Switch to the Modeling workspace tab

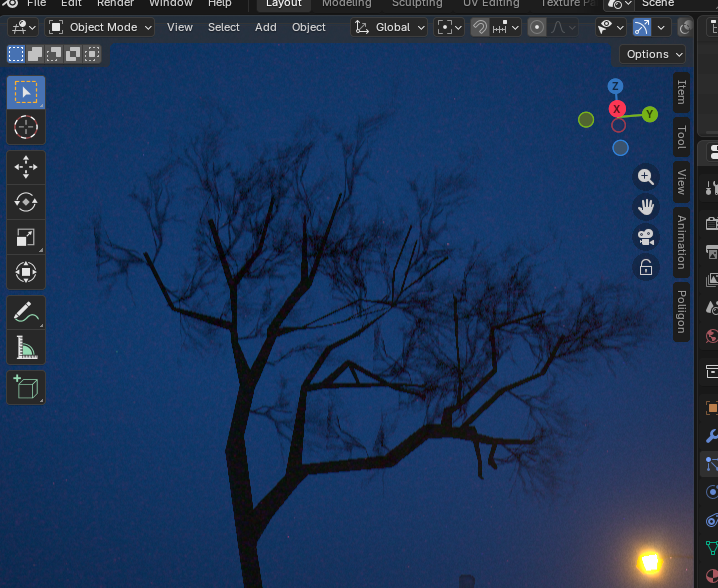click(347, 4)
